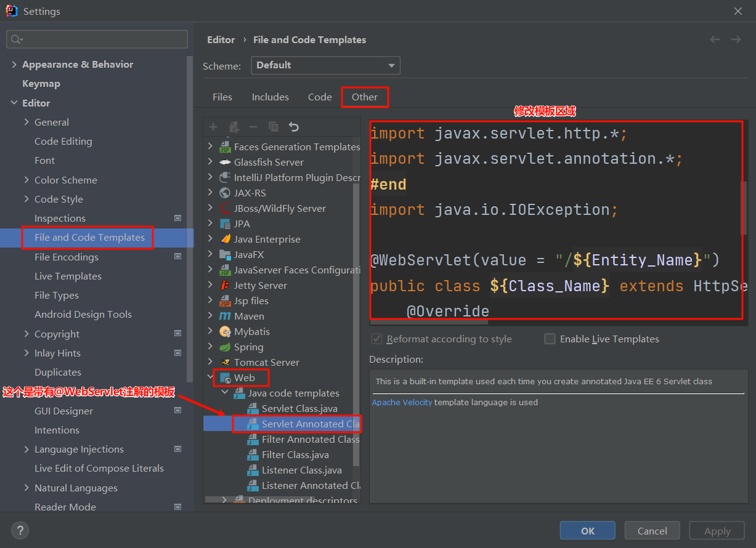Expand the Color Scheme node
The height and width of the screenshot is (548, 756).
tap(26, 180)
